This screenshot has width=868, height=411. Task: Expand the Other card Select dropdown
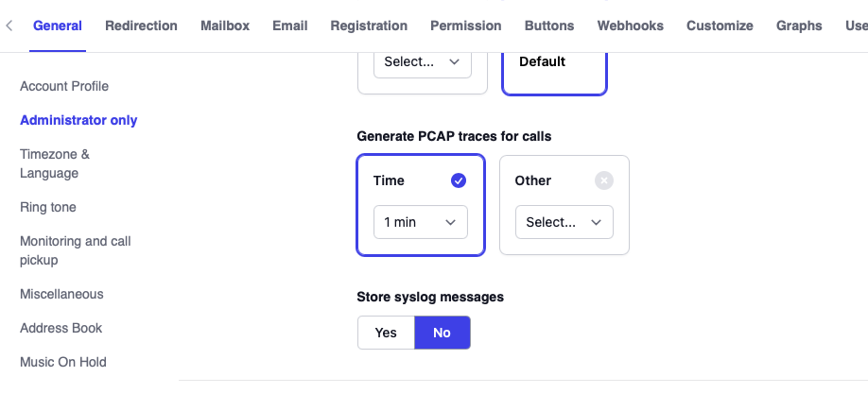point(564,222)
